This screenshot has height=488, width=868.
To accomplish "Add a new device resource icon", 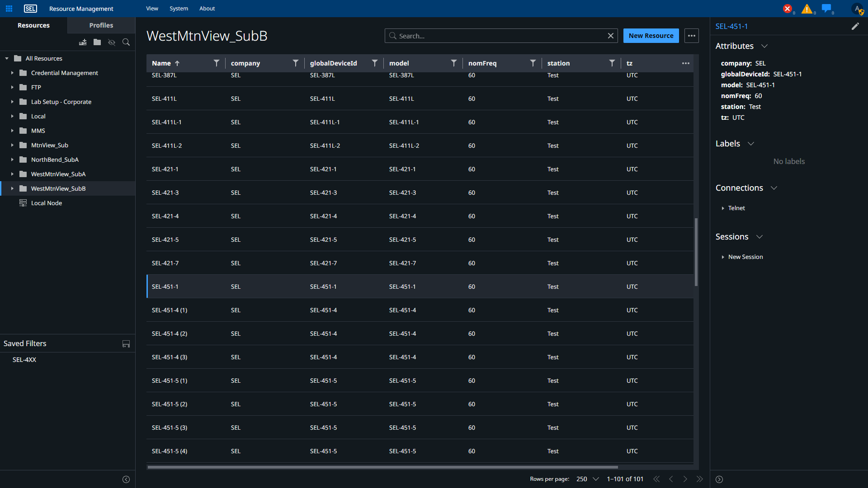I will point(83,42).
